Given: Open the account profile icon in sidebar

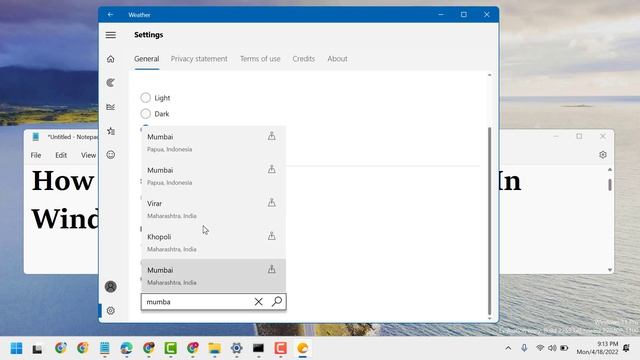Looking at the screenshot, I should 111,287.
